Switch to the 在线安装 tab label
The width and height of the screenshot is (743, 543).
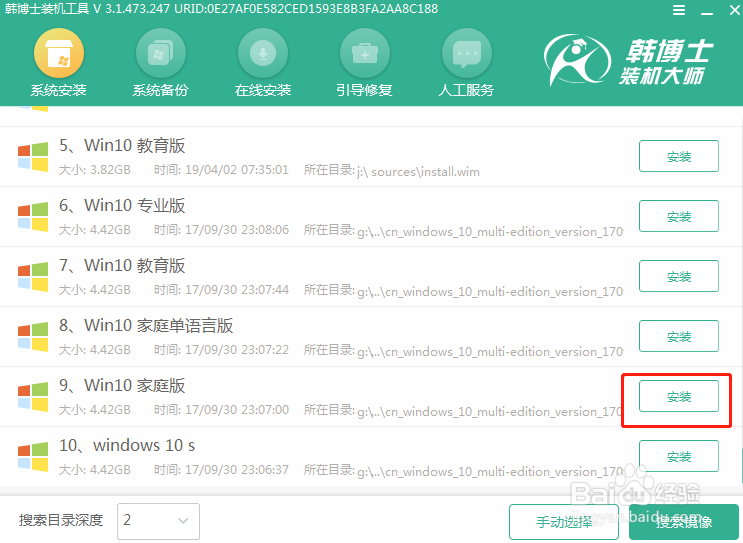[263, 90]
